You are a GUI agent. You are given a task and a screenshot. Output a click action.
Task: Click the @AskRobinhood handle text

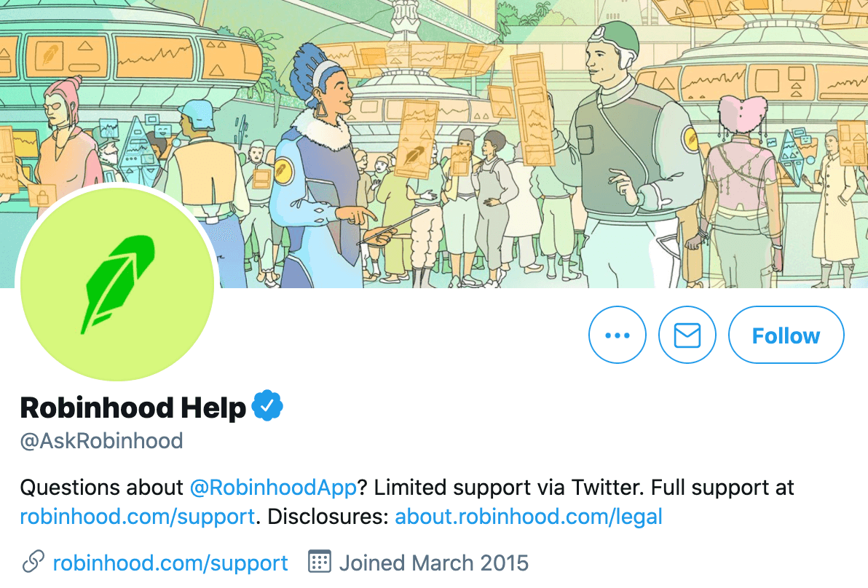pyautogui.click(x=101, y=441)
